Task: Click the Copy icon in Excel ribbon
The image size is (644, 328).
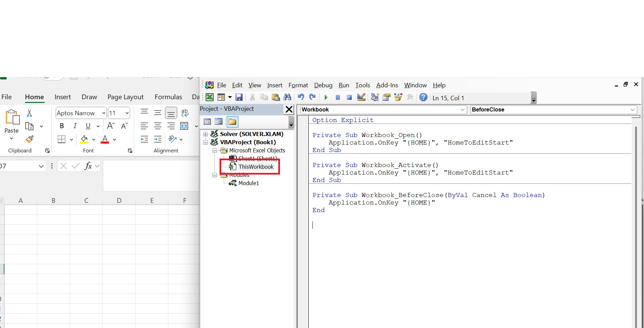Action: [29, 126]
